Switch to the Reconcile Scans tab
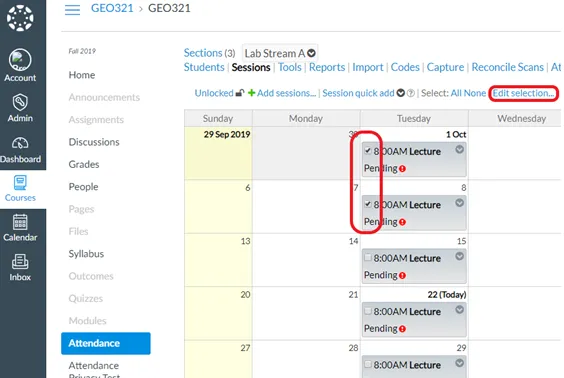The width and height of the screenshot is (564, 378). point(508,67)
